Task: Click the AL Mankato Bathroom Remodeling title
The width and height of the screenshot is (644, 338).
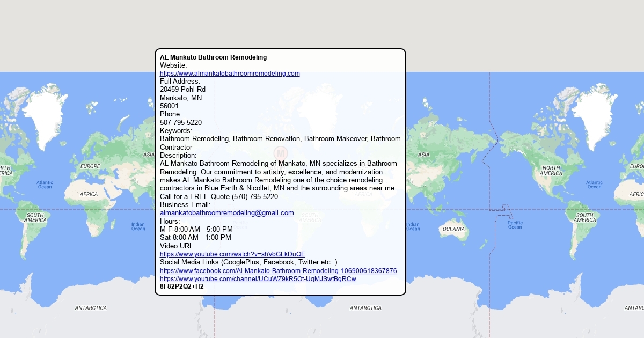Action: click(x=213, y=57)
